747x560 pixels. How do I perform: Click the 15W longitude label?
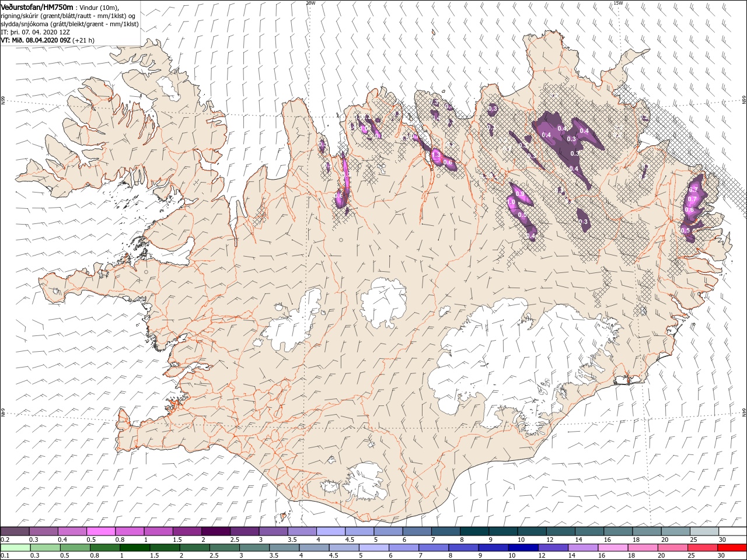point(617,3)
